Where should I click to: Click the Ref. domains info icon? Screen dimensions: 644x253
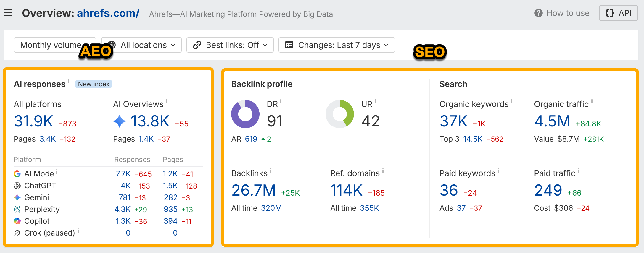(383, 170)
